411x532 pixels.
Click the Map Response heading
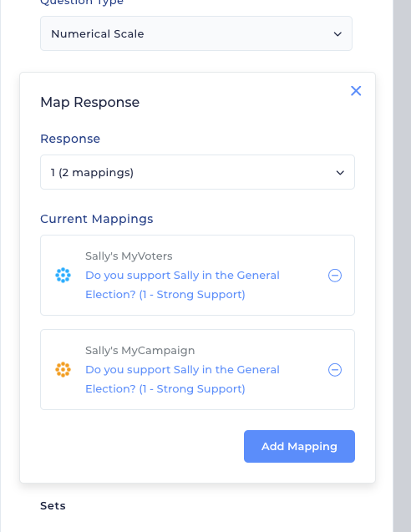tap(90, 103)
